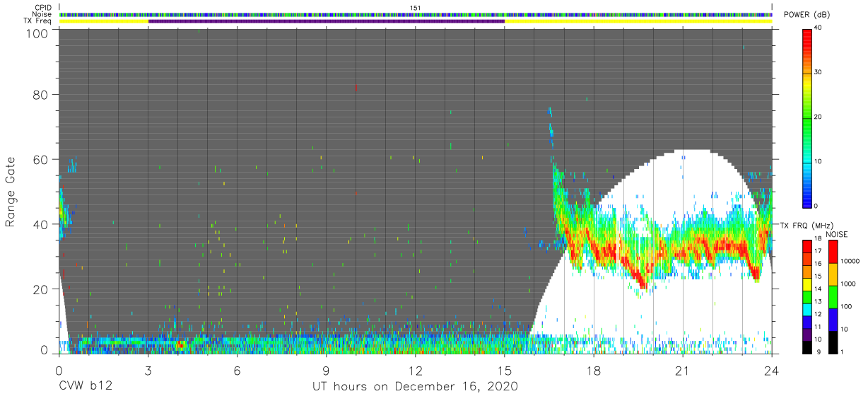Click the TX frequency color scale
Viewport: 868px width, 401px height.
point(808,296)
